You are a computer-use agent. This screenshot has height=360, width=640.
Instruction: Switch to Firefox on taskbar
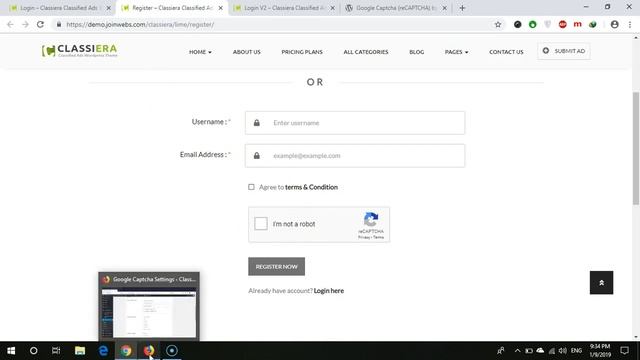pos(149,351)
